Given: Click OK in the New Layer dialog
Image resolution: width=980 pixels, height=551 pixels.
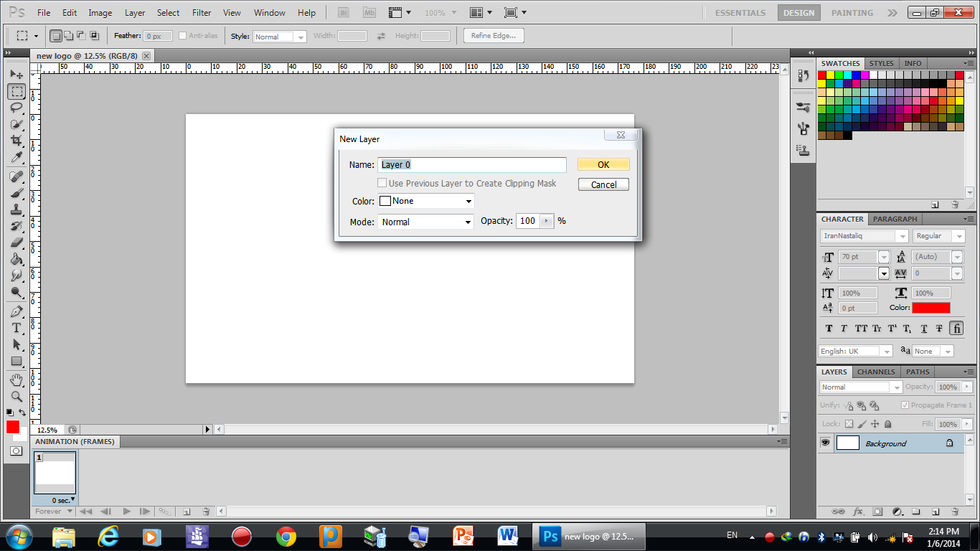Looking at the screenshot, I should click(x=603, y=165).
